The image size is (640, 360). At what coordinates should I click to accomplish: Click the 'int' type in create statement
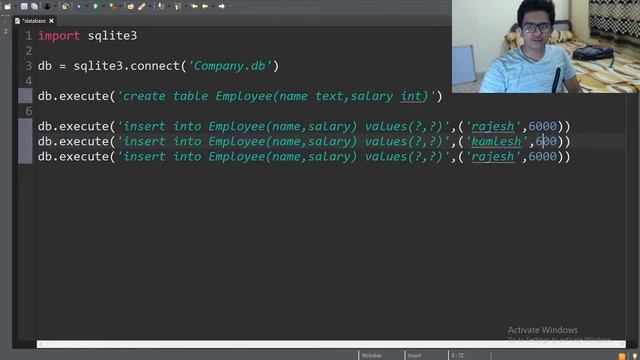pos(411,96)
